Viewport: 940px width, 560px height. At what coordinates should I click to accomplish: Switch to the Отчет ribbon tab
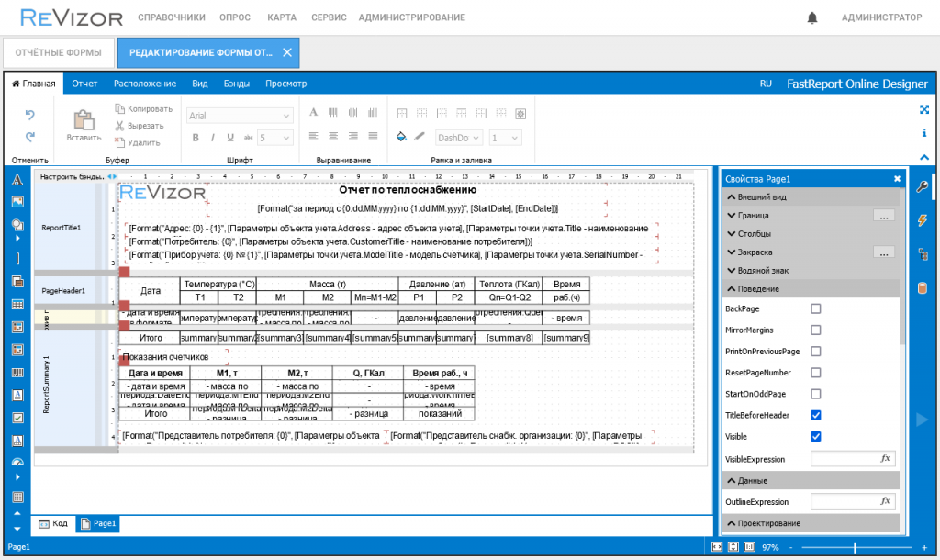point(84,84)
